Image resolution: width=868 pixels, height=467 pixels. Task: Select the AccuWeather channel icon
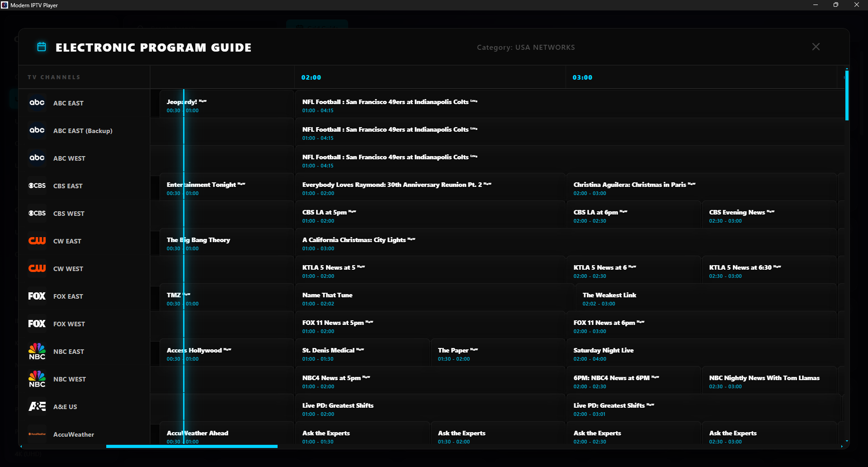point(37,434)
